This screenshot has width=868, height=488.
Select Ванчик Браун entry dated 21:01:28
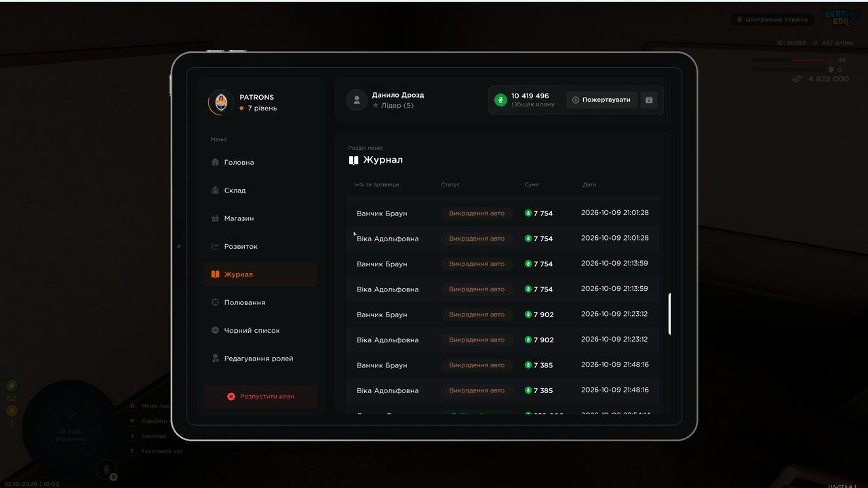[502, 213]
